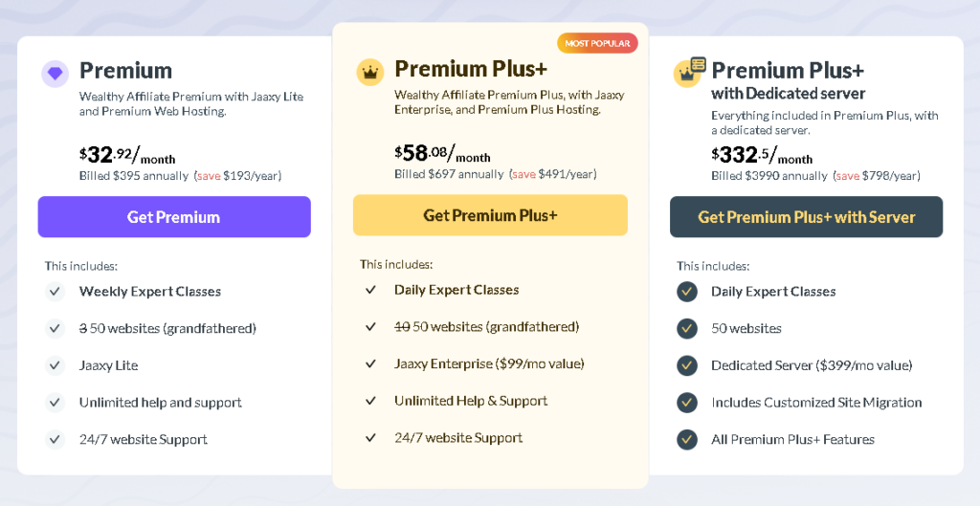This screenshot has height=506, width=980.
Task: Click the purple diamond Premium icon
Action: (55, 74)
